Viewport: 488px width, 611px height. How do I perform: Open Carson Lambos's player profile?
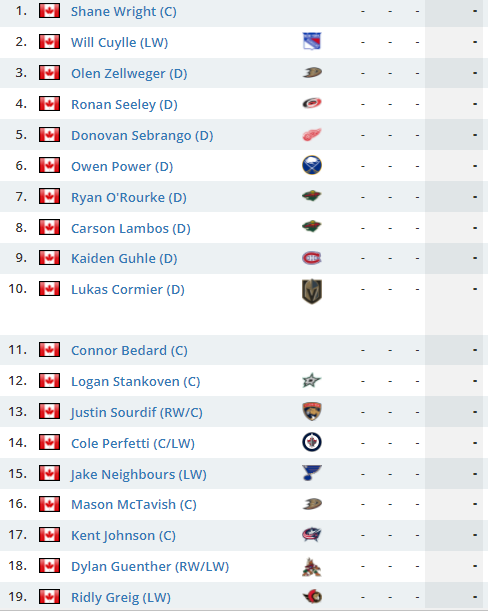(131, 228)
